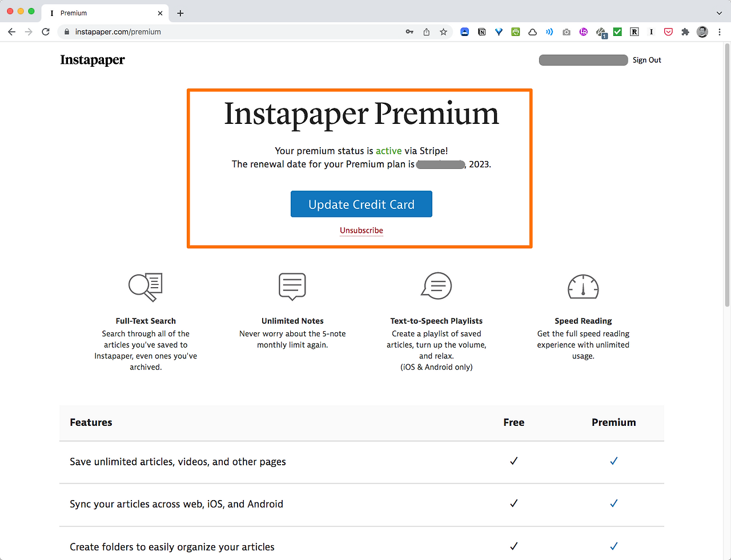731x560 pixels.
Task: Click the Free checkmark for Sync your articles
Action: click(x=514, y=503)
